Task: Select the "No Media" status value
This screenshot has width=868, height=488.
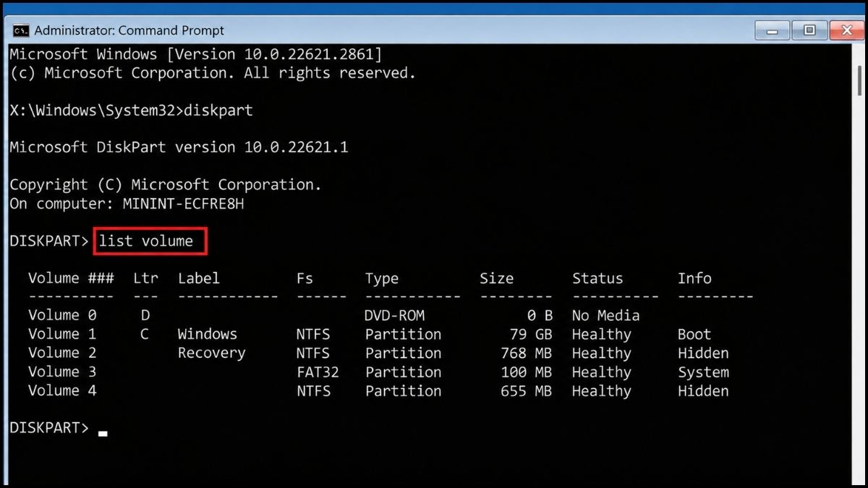Action: (606, 315)
